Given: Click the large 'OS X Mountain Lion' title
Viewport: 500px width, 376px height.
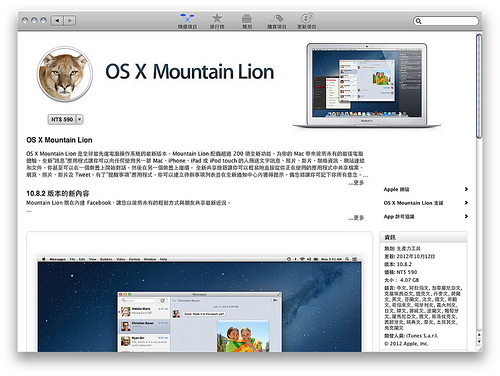Looking at the screenshot, I should (190, 72).
